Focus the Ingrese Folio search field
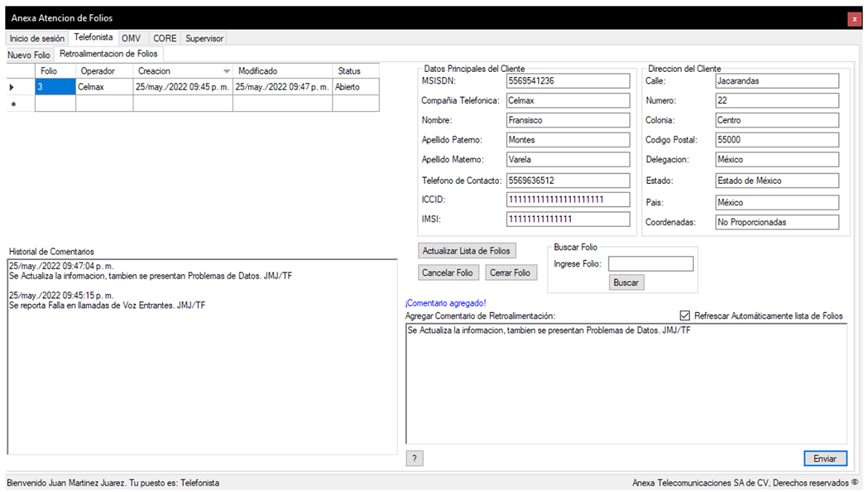 tap(651, 264)
